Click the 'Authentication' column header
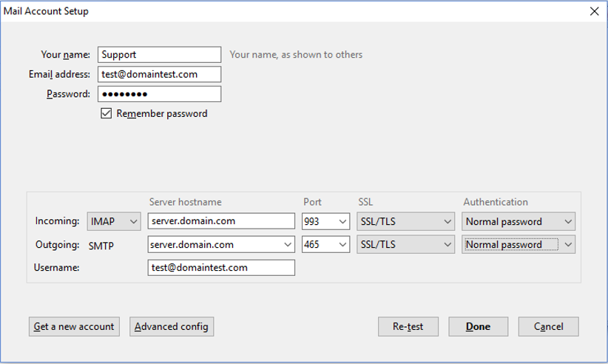608x364 pixels. pyautogui.click(x=496, y=202)
